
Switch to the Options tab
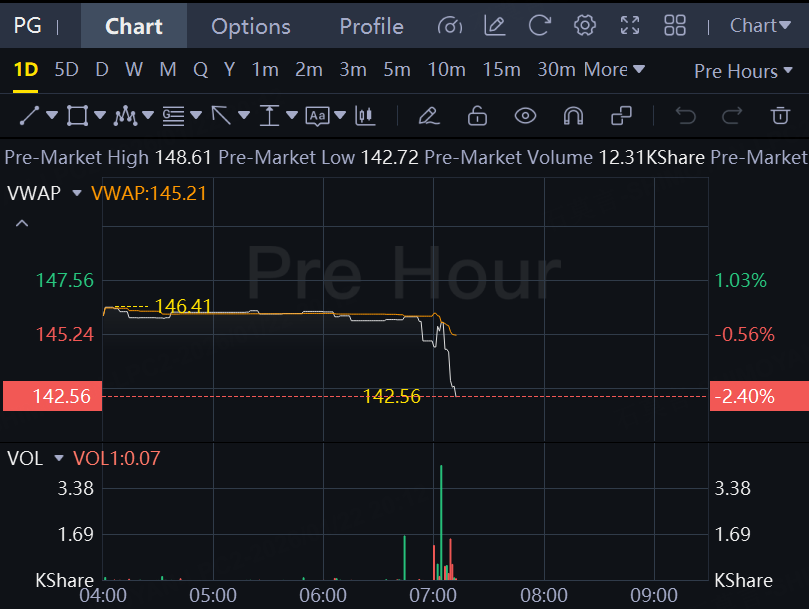coord(251,26)
